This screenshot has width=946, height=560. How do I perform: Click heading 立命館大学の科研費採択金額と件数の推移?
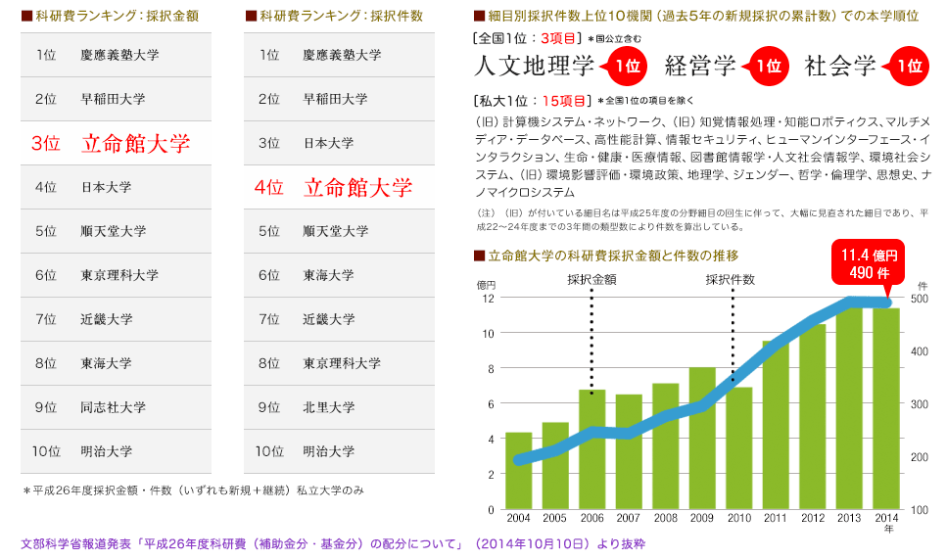coord(606,256)
